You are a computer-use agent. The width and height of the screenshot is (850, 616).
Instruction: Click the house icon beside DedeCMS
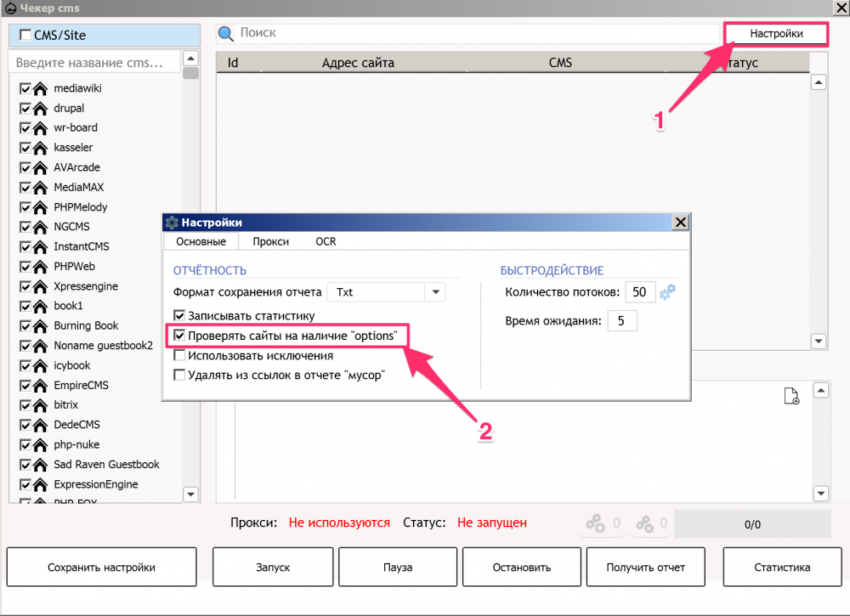(x=40, y=425)
